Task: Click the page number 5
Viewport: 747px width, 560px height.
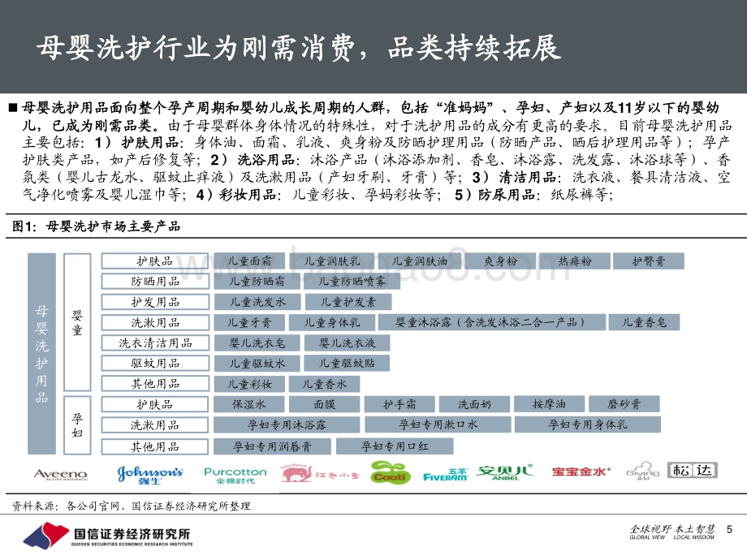Action: tap(729, 529)
